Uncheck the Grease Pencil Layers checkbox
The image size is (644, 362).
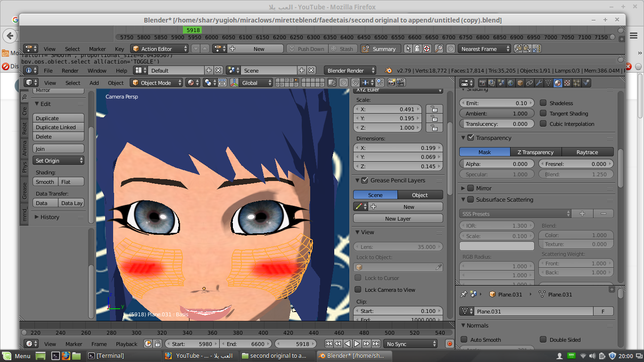[x=364, y=180]
